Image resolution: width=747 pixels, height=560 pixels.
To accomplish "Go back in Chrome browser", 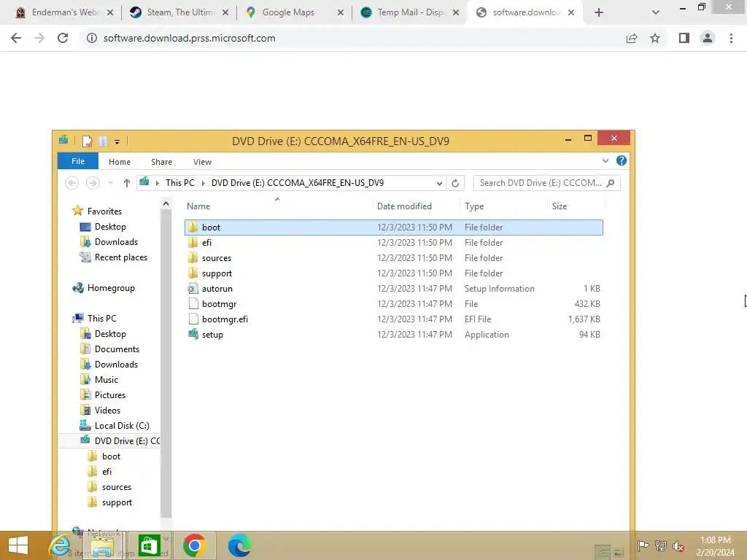I will pos(16,38).
